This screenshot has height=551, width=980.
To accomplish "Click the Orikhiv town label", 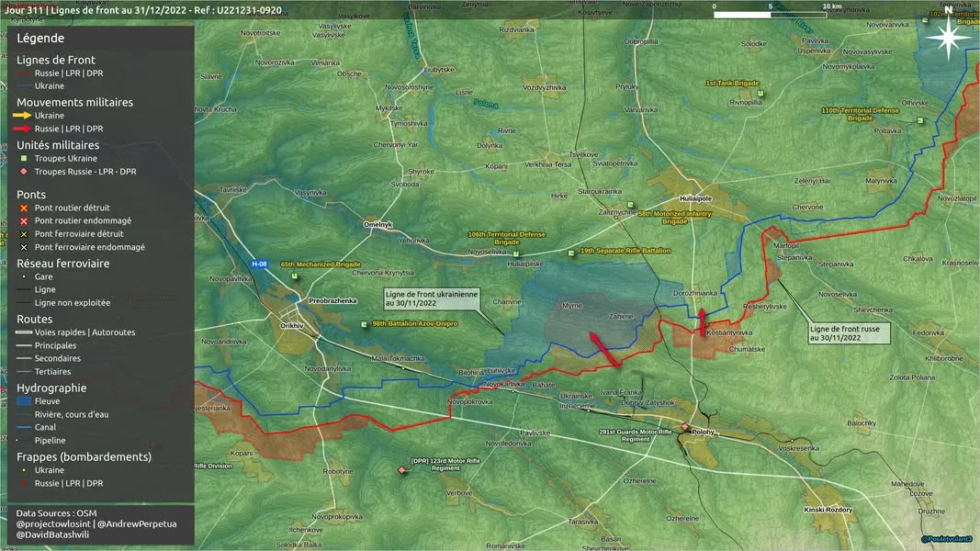I will click(291, 326).
